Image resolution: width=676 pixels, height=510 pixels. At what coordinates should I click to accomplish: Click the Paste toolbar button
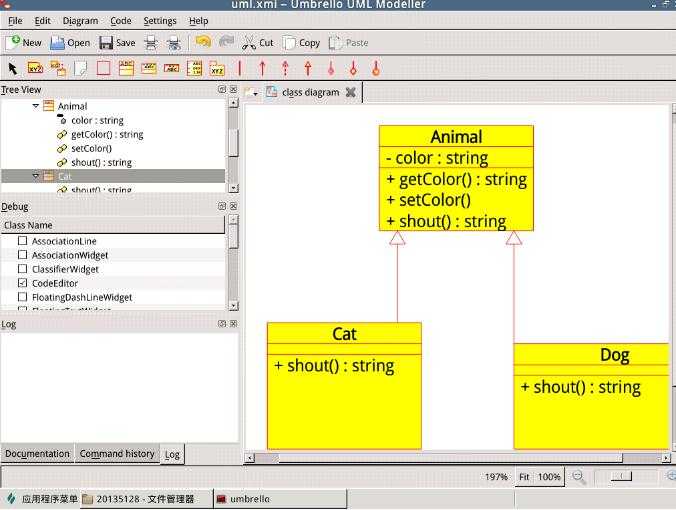(x=348, y=43)
